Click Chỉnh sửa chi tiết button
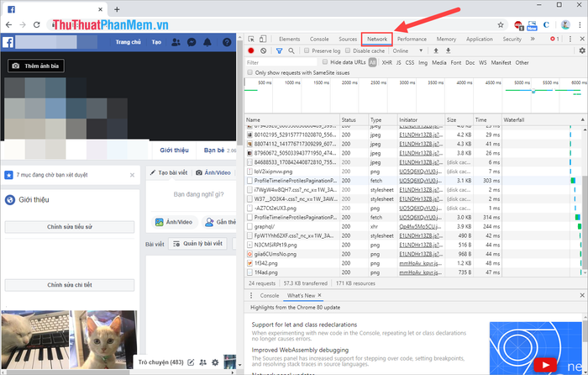The image size is (588, 375). coord(70,285)
